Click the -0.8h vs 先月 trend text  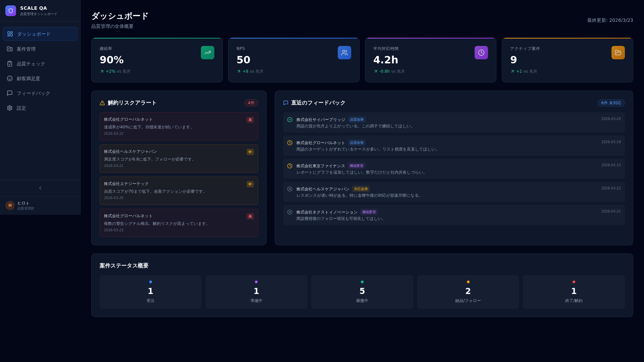pyautogui.click(x=392, y=71)
